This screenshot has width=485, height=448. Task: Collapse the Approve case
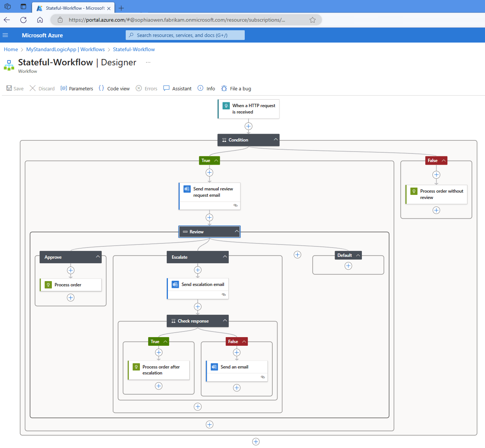coord(98,257)
